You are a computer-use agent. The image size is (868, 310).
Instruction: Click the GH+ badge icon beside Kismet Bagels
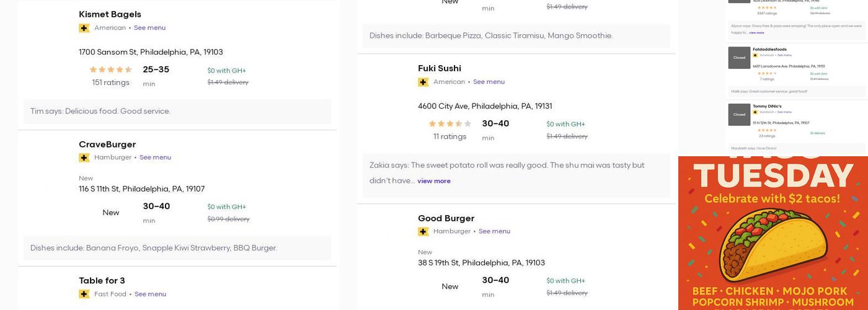[x=84, y=28]
